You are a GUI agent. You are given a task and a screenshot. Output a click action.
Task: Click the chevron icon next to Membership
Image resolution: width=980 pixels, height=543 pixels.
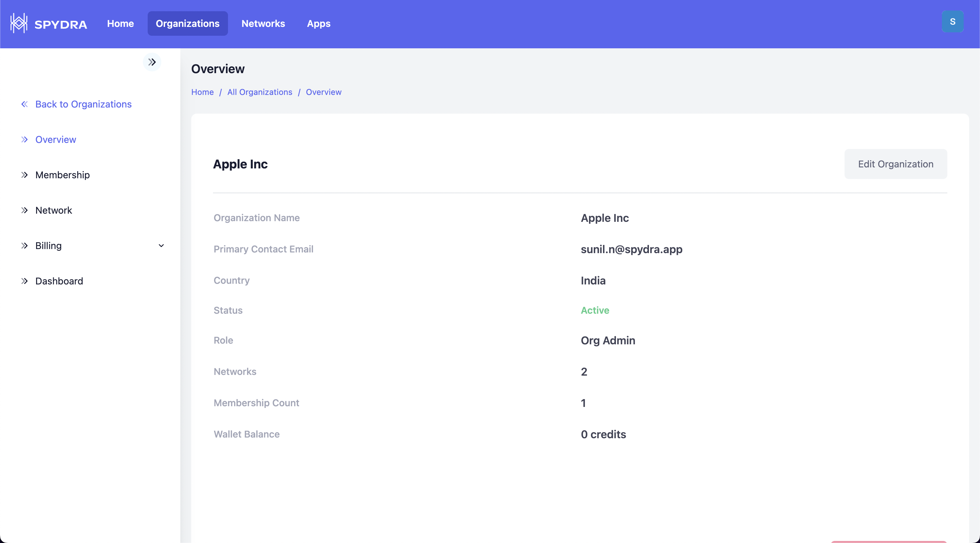[25, 175]
